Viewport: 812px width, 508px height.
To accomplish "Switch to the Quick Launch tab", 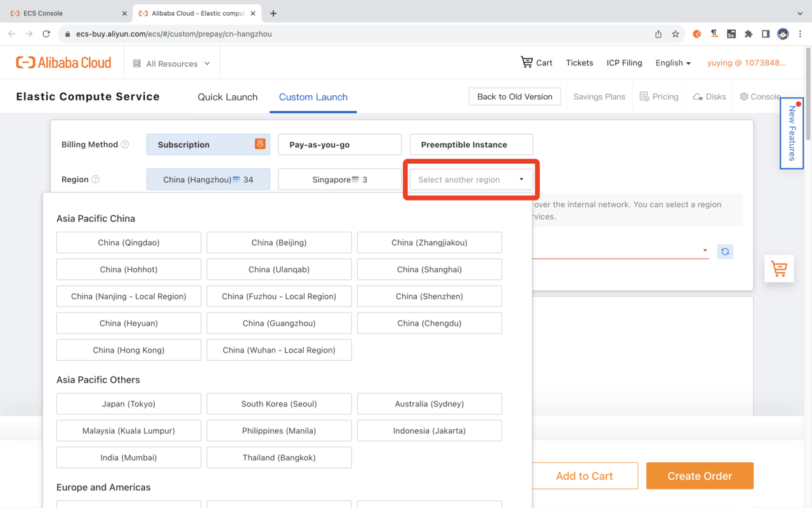I will [227, 97].
